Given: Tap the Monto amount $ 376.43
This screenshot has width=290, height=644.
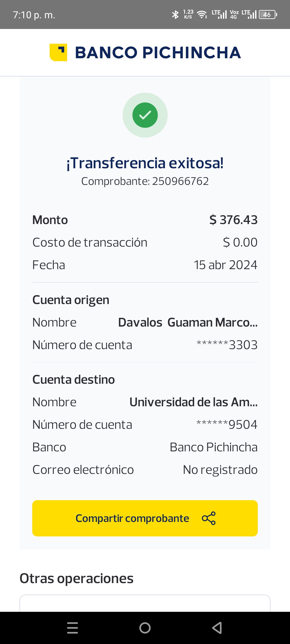Looking at the screenshot, I should 233,220.
